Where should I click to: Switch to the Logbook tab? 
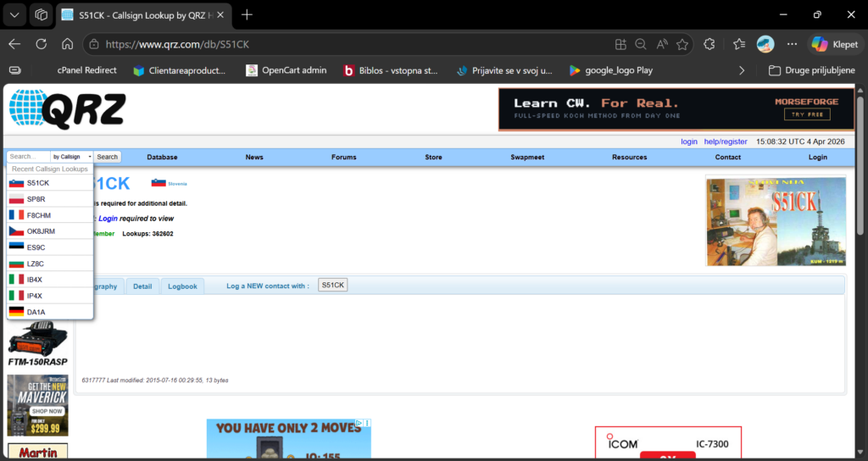pos(183,286)
